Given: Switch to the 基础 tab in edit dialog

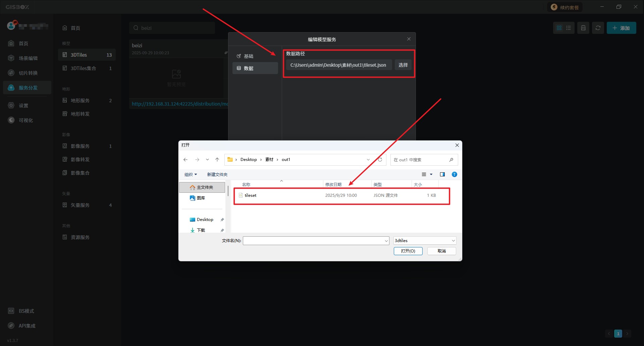Looking at the screenshot, I should pos(248,56).
